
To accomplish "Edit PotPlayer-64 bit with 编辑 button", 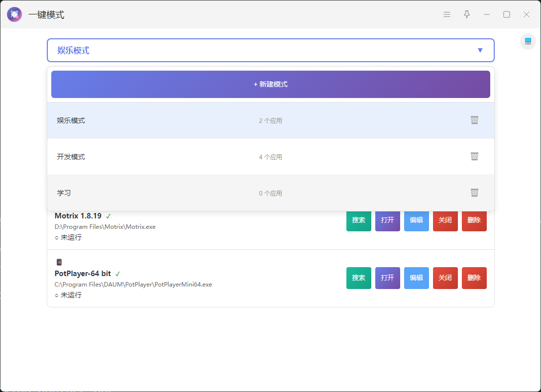I will click(416, 278).
